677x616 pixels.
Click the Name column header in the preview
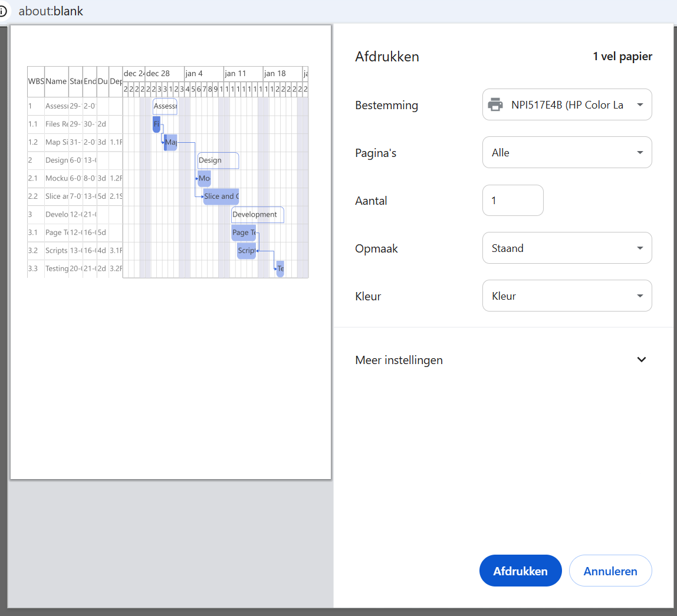[x=57, y=81]
